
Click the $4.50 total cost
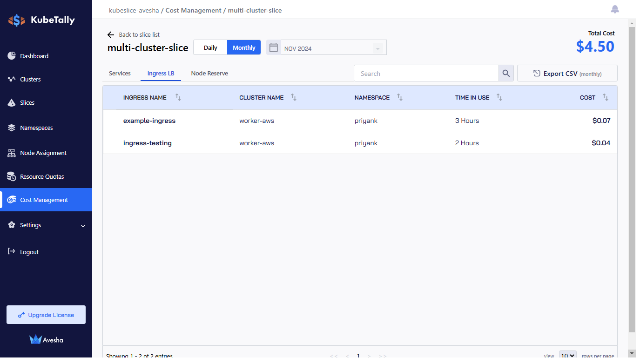pyautogui.click(x=595, y=46)
